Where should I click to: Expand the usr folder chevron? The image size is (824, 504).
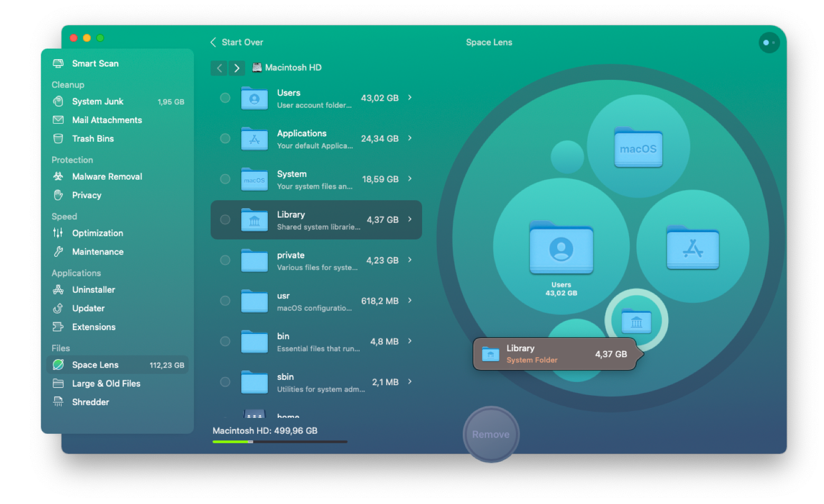tap(410, 301)
